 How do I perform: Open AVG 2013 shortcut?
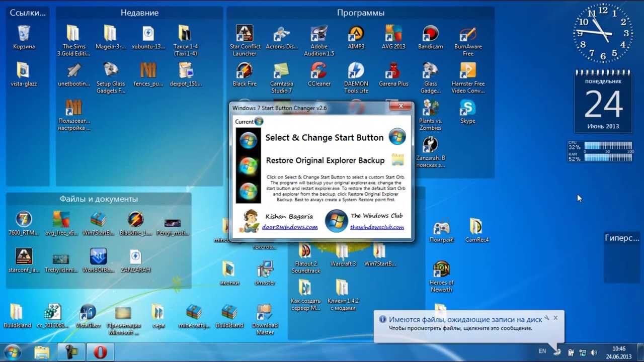[x=393, y=38]
